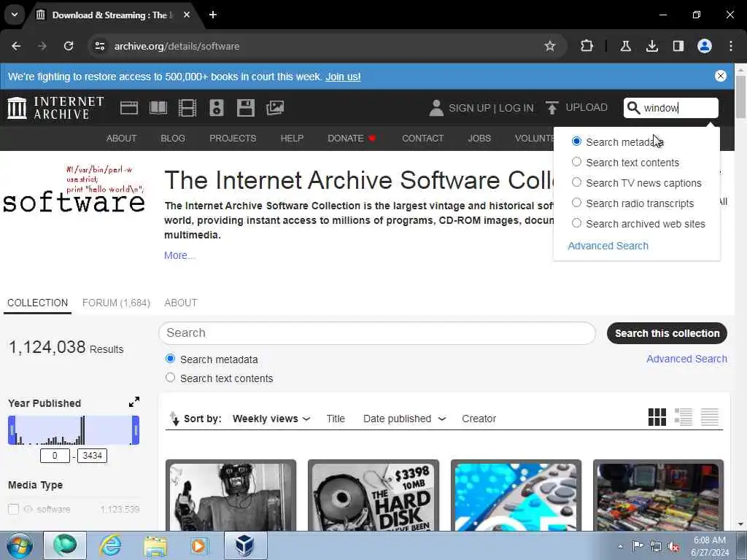Open Chrome Labs flask icon

pos(625,46)
